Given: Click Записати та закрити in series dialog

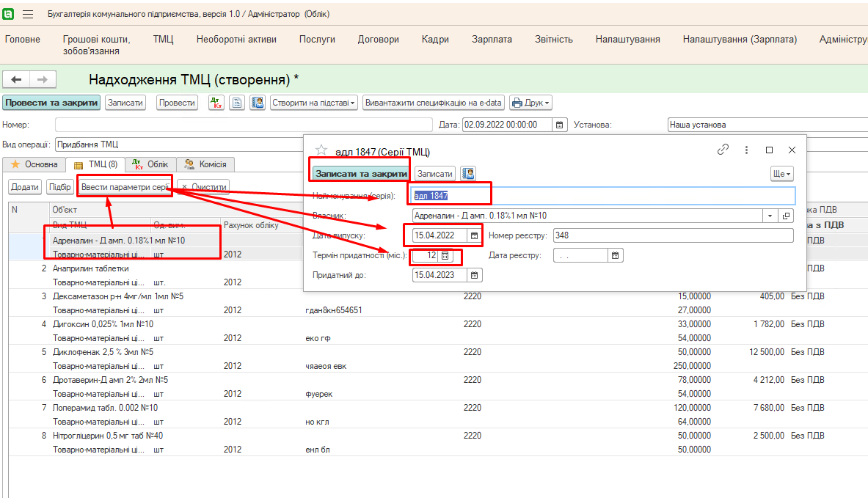Looking at the screenshot, I should coord(361,174).
